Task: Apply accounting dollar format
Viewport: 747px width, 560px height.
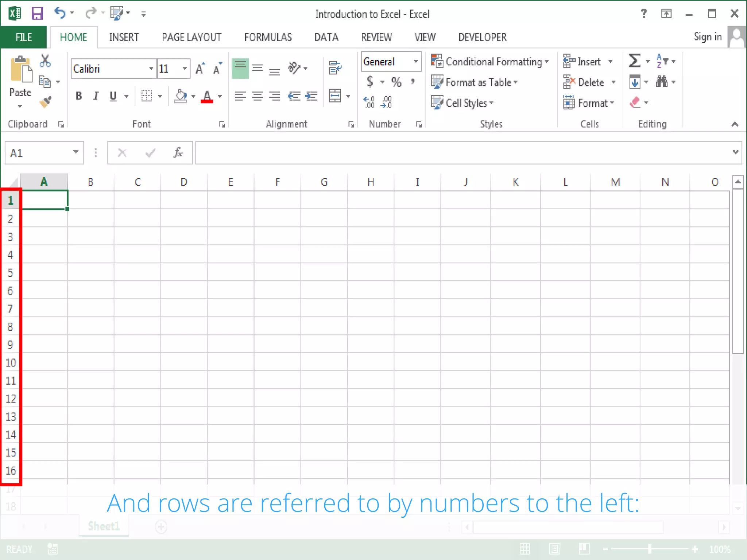Action: point(370,82)
